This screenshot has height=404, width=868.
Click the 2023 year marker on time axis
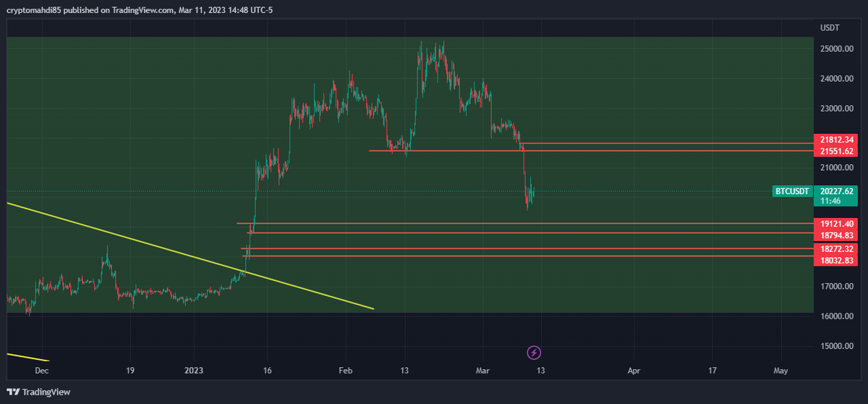[x=194, y=370]
